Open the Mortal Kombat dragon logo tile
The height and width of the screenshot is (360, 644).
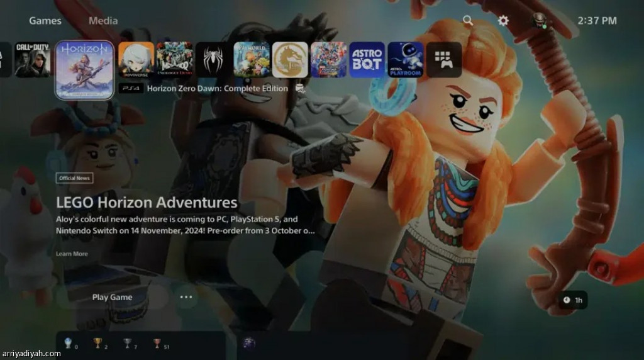click(x=290, y=60)
